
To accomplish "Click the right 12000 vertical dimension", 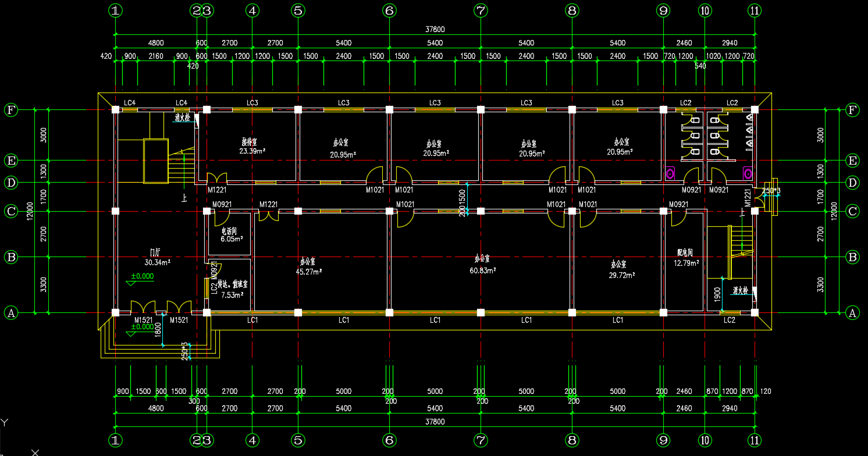I will click(x=833, y=211).
